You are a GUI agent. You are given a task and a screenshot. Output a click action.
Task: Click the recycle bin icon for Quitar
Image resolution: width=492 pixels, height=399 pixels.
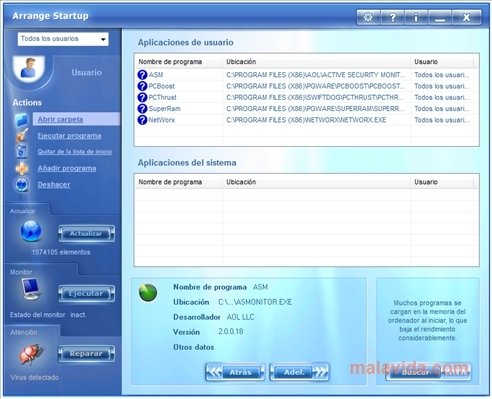[22, 152]
